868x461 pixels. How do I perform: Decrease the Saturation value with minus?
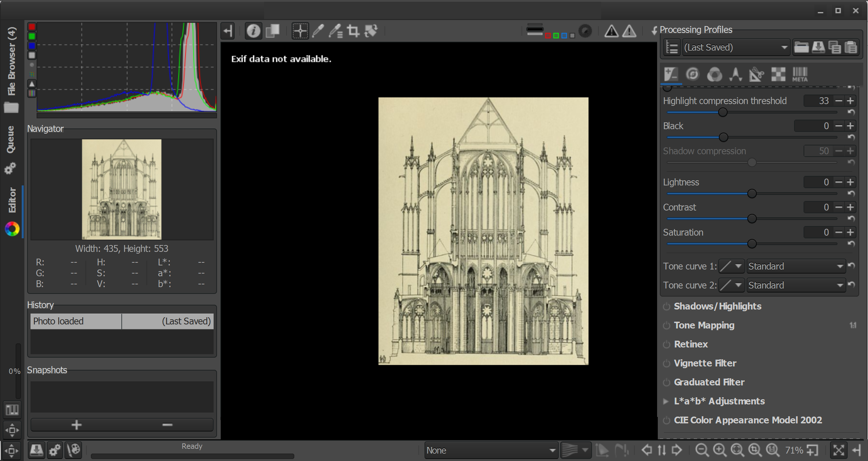click(x=839, y=232)
